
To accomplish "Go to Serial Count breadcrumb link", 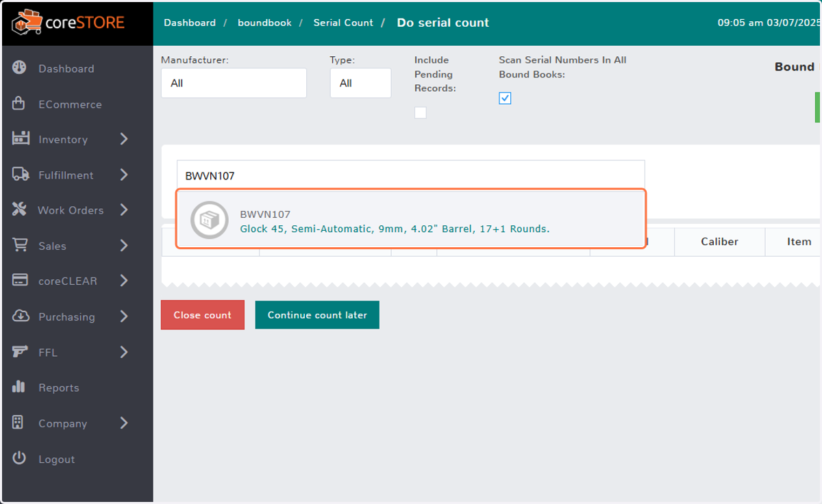I will click(343, 23).
